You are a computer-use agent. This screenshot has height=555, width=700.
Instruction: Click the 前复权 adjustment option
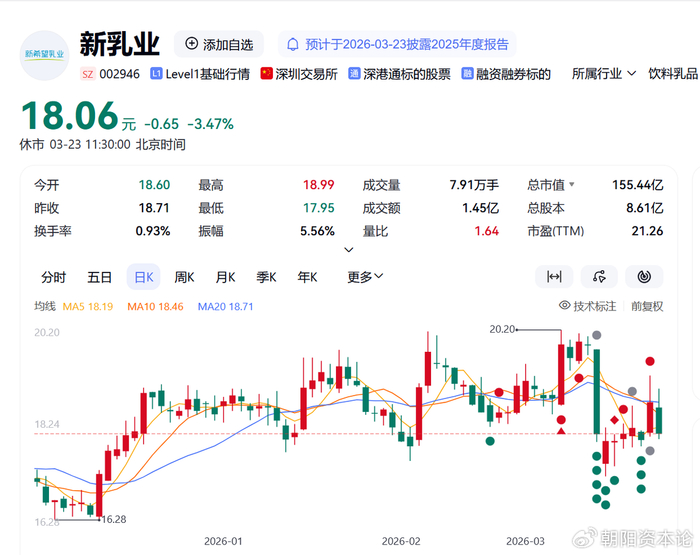(x=647, y=306)
